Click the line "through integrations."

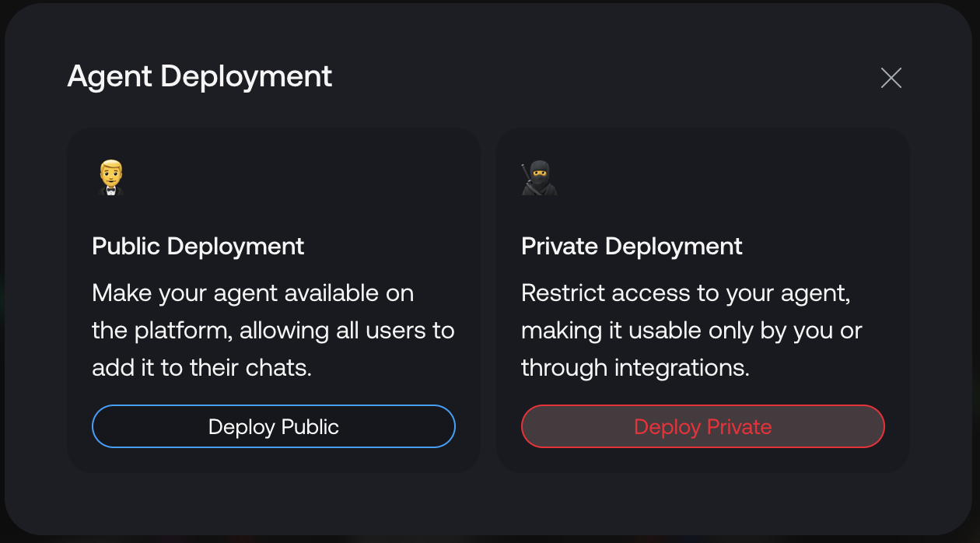tap(635, 368)
